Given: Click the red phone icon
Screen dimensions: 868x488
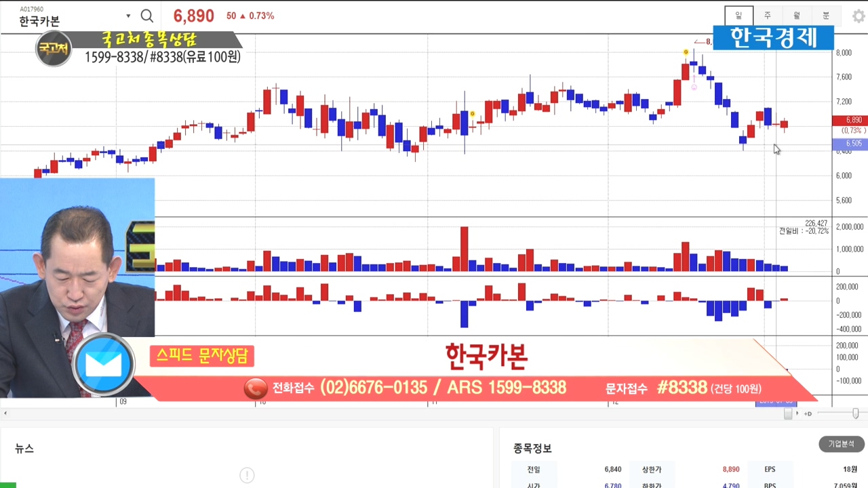Looking at the screenshot, I should [x=256, y=388].
